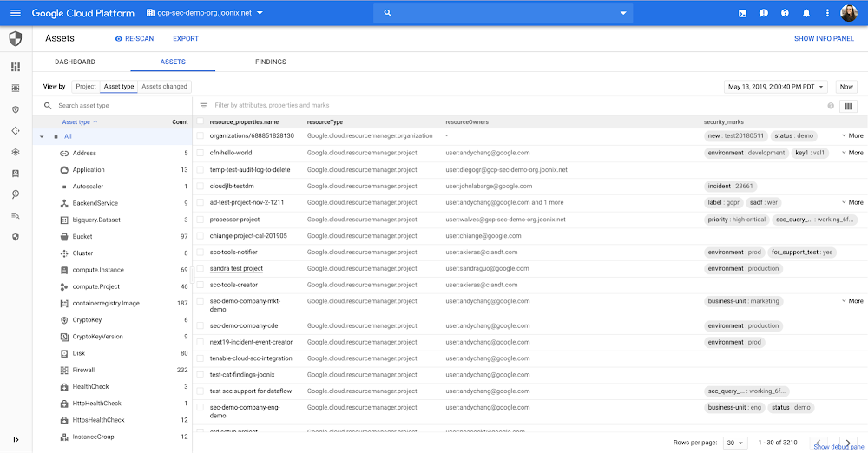Expand More marks for sec-demo-company-mkt-demo row

click(852, 301)
